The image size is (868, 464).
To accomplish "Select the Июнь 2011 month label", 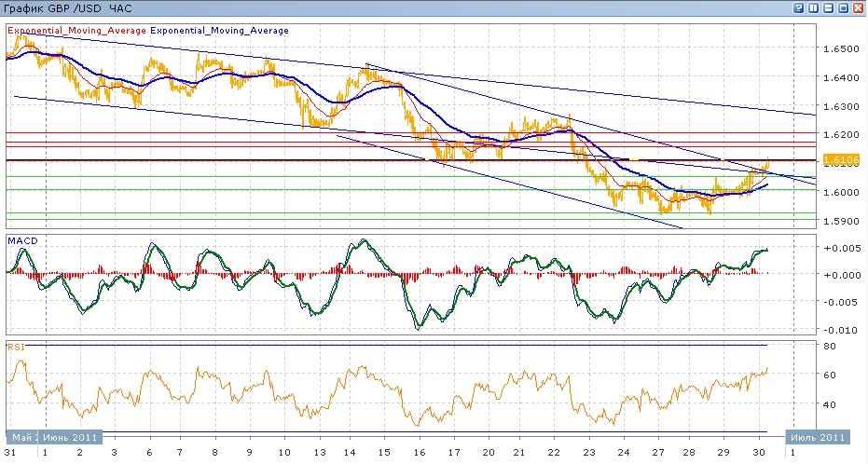I will pos(74,437).
